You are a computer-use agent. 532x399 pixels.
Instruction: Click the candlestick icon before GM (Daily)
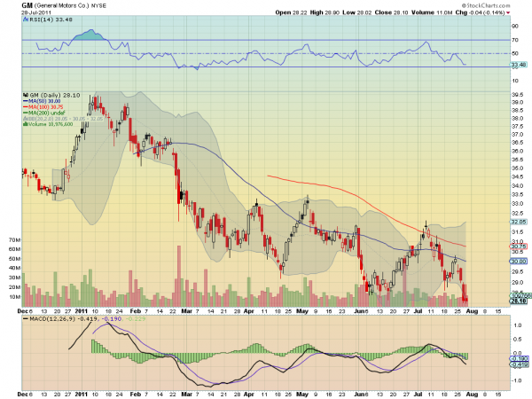(26, 96)
